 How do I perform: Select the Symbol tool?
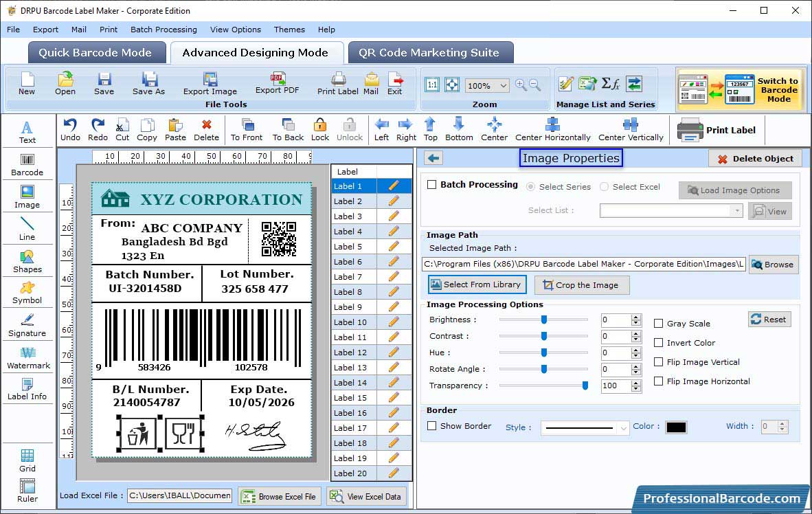27,293
